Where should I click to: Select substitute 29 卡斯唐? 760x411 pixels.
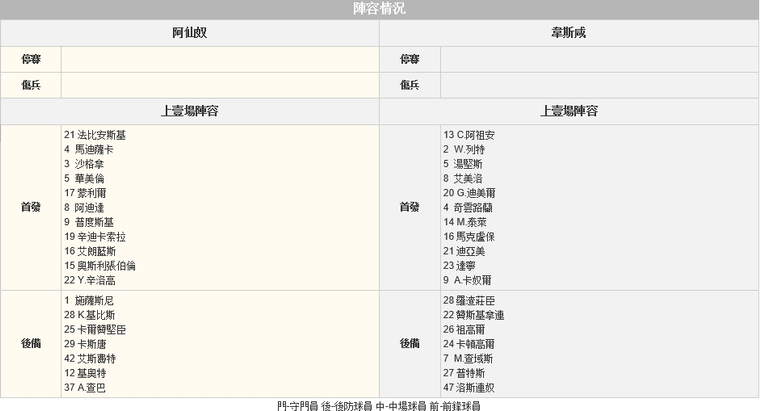pos(85,345)
